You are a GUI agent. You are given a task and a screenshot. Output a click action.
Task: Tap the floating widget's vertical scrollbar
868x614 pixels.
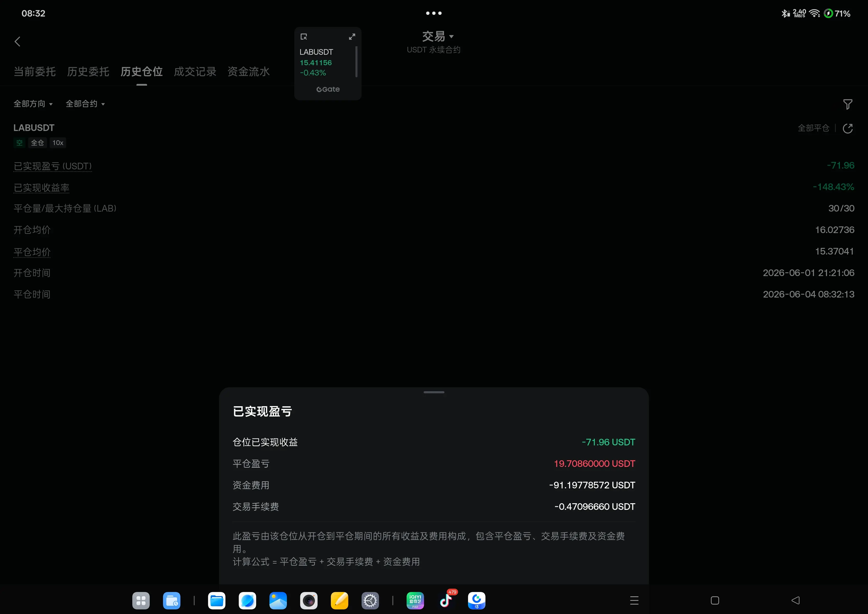tap(356, 62)
